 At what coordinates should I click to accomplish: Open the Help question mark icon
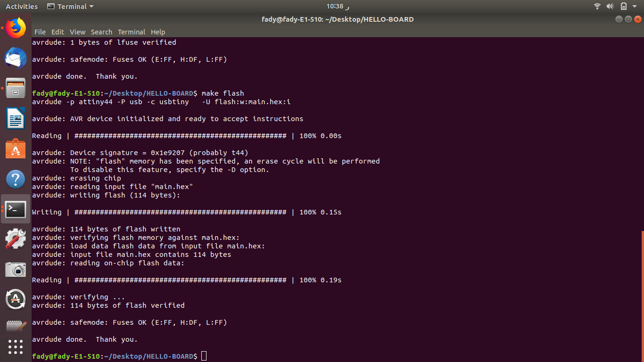[x=16, y=179]
